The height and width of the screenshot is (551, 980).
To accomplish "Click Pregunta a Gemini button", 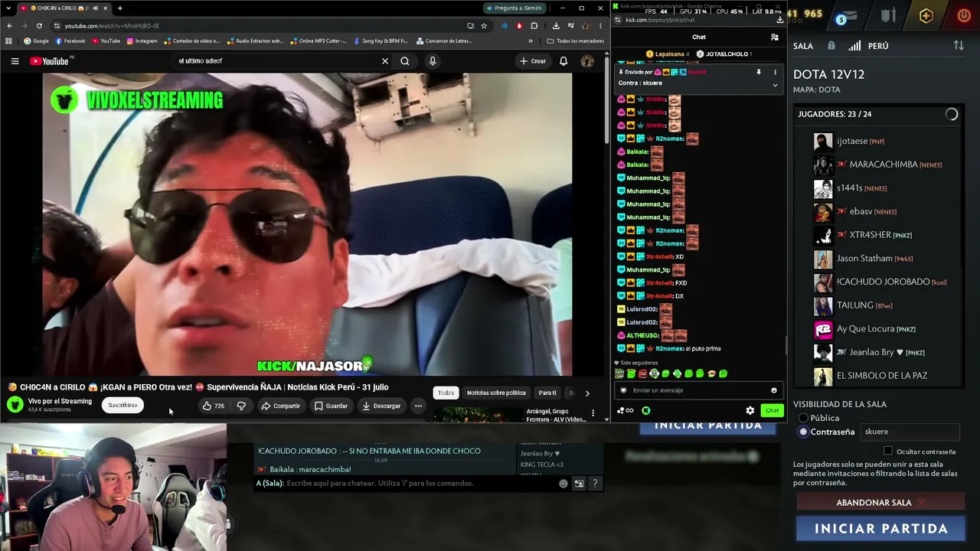I will point(514,8).
